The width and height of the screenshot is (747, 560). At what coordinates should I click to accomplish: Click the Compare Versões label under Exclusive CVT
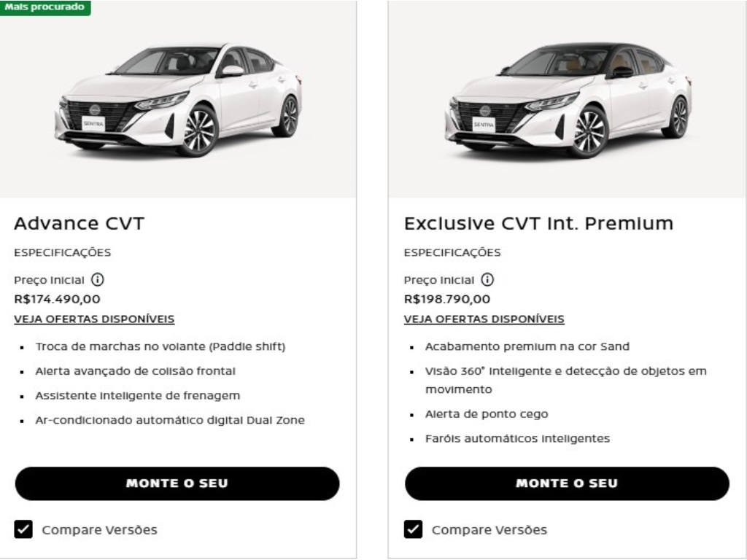point(489,529)
